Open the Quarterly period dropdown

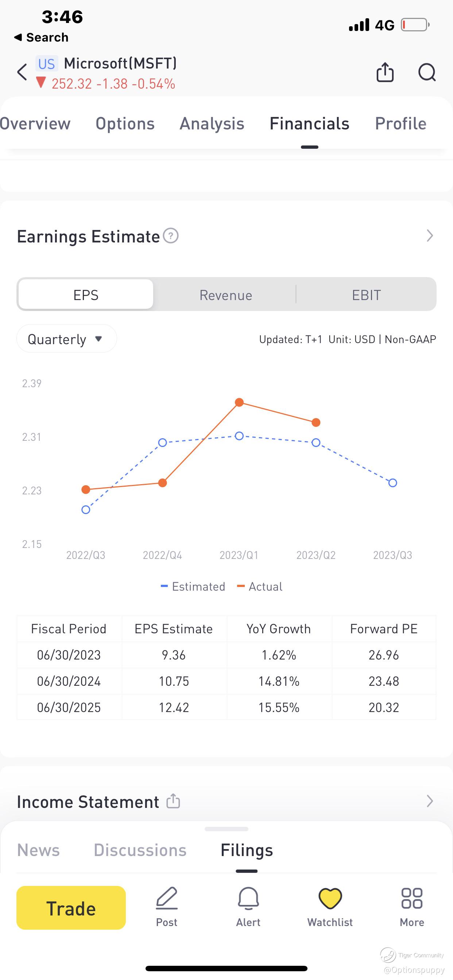[x=66, y=339]
